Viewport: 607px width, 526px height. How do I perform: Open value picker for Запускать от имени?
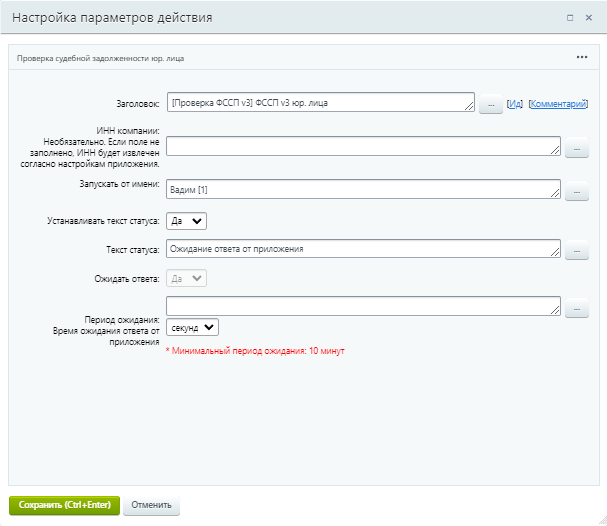[x=577, y=192]
